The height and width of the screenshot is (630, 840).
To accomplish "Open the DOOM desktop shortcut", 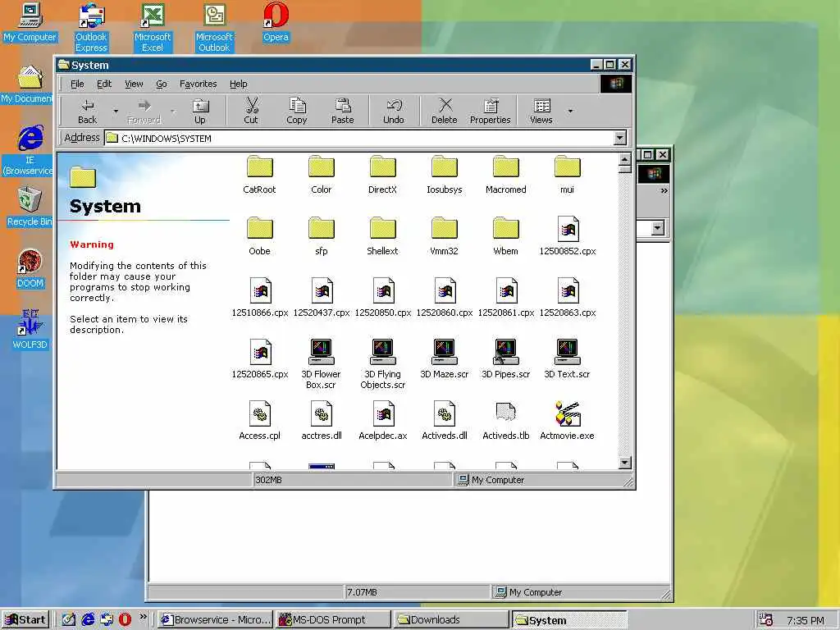I will pos(30,269).
